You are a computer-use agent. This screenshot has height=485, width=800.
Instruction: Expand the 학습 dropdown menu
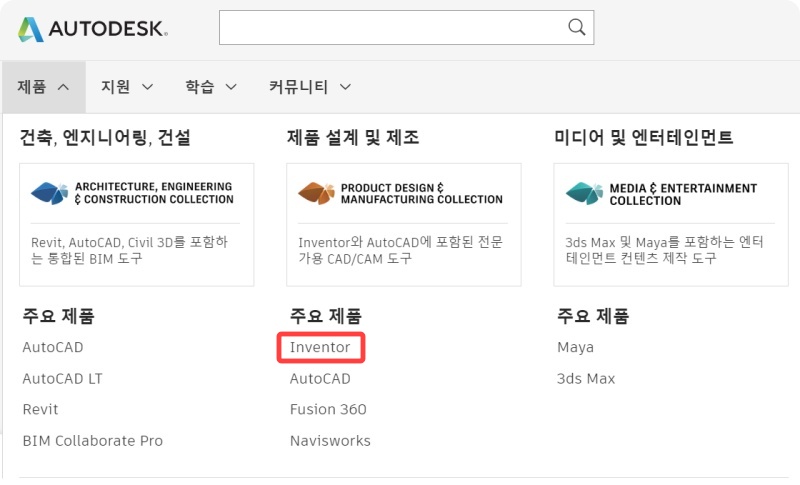tap(211, 87)
